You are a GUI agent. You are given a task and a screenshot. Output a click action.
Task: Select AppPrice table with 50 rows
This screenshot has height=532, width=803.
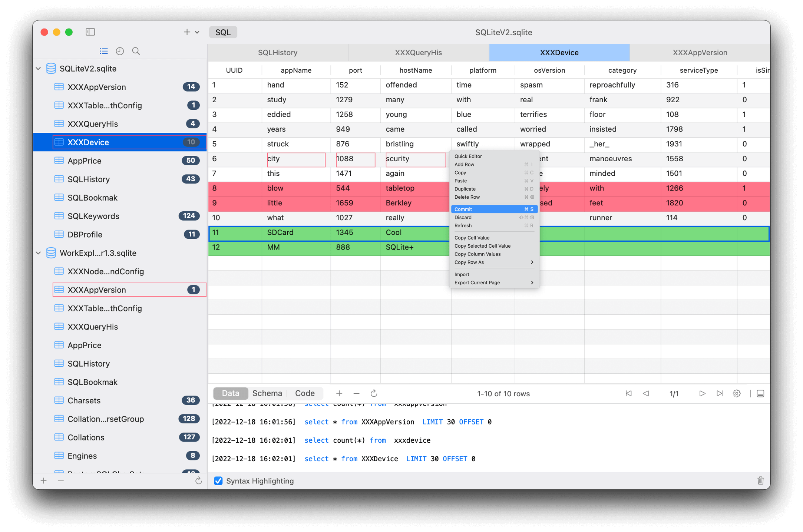point(120,161)
